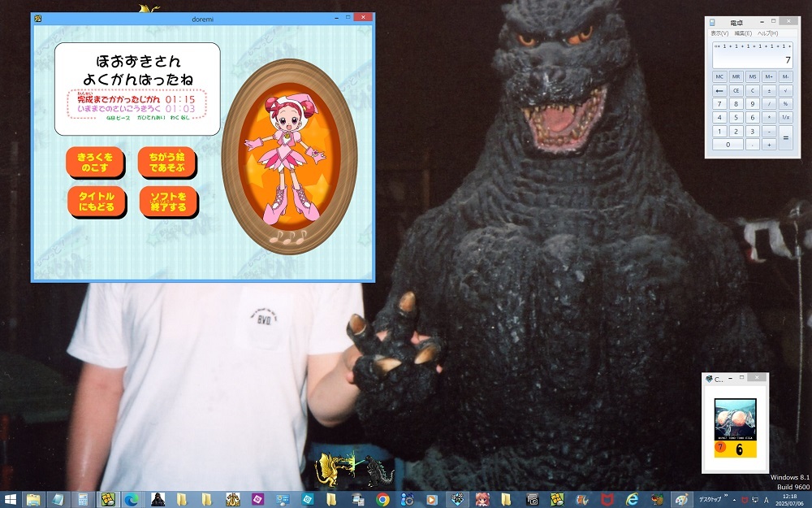The height and width of the screenshot is (508, 812).
Task: Expand the デスクトップ toolbar chevron
Action: pos(726,497)
